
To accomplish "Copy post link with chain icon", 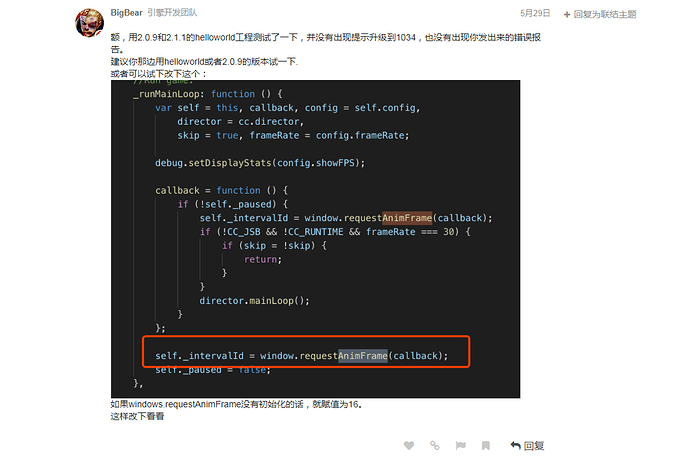I will [434, 446].
